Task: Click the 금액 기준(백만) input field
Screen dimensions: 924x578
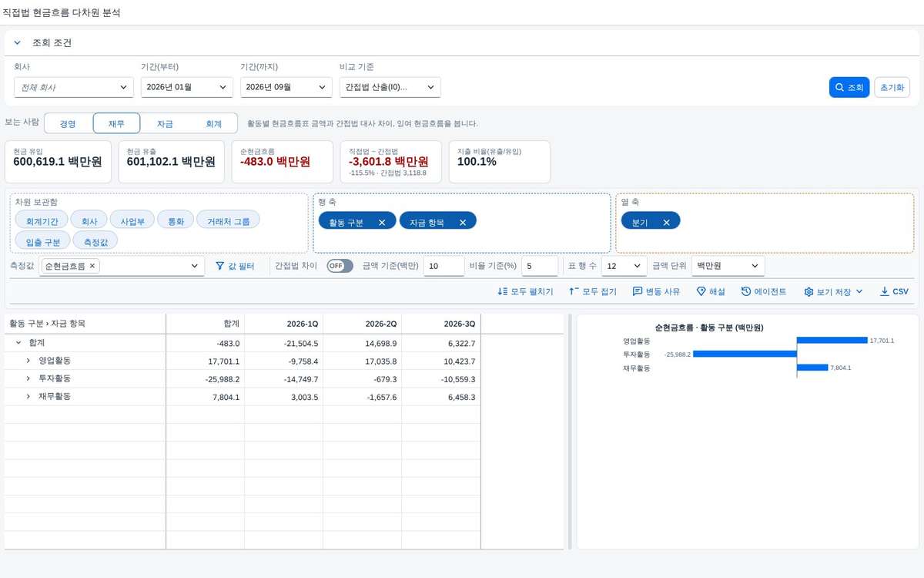Action: (444, 266)
